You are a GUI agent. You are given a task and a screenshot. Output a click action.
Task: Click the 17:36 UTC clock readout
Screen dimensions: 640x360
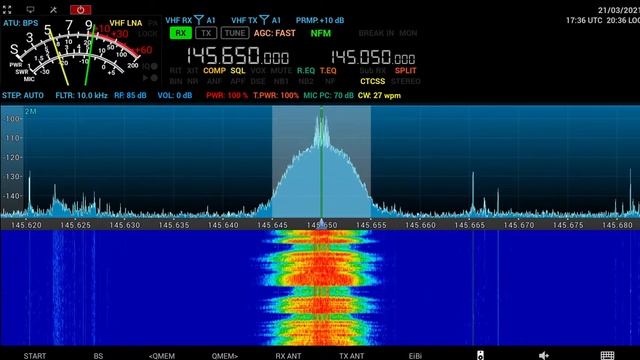[584, 20]
